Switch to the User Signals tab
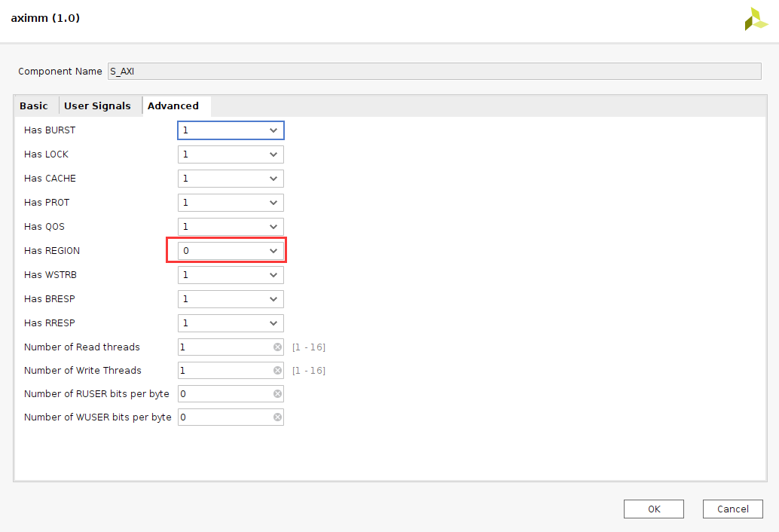The image size is (779, 532). click(97, 105)
